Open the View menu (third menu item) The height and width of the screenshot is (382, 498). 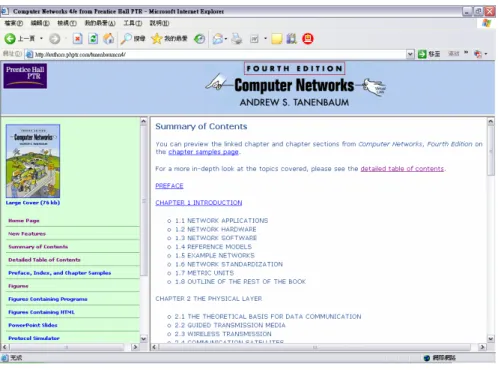pyautogui.click(x=67, y=23)
